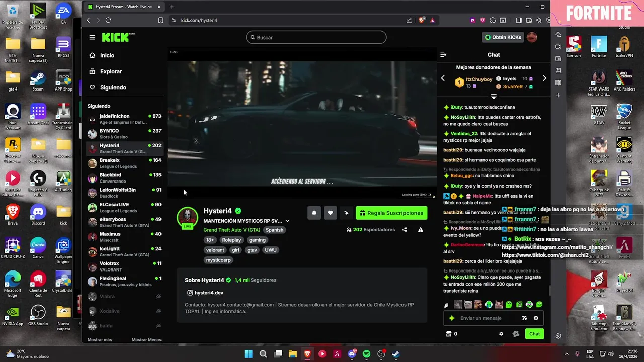Viewport: 644px width, 362px height.
Task: Open Spotify from the taskbar
Action: [x=366, y=354]
